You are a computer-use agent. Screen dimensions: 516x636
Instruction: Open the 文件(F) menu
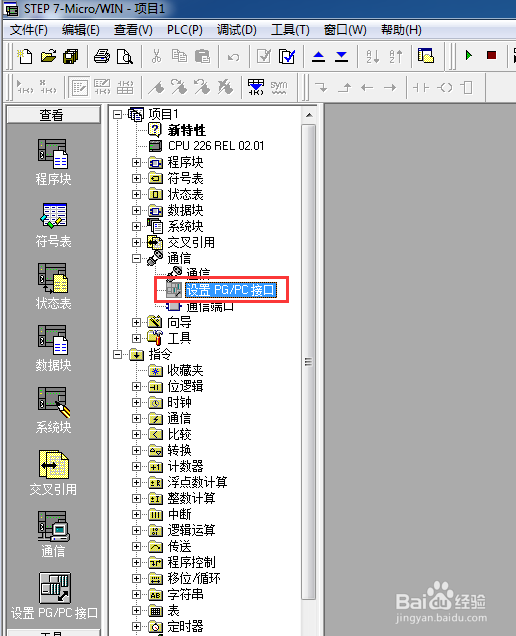tap(28, 30)
